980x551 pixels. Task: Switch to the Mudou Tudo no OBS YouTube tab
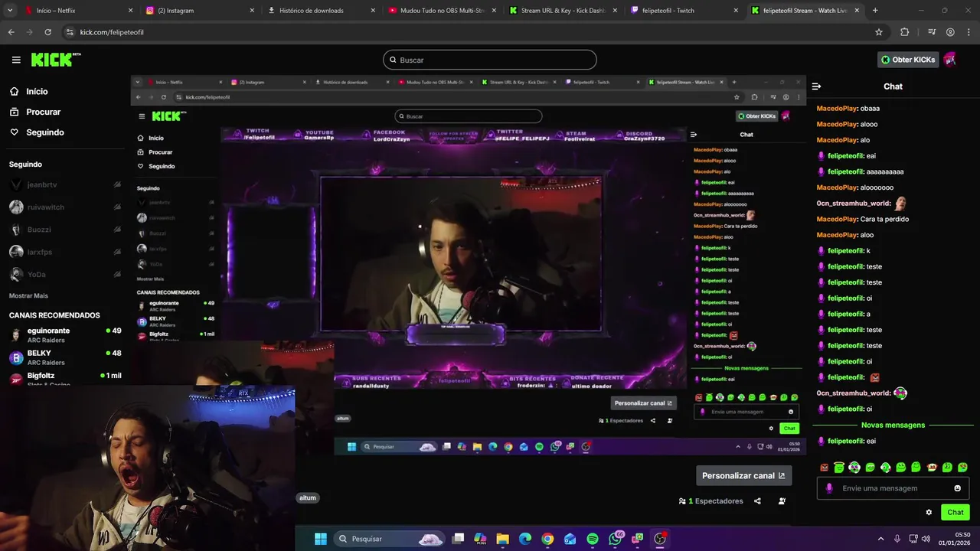pyautogui.click(x=442, y=11)
